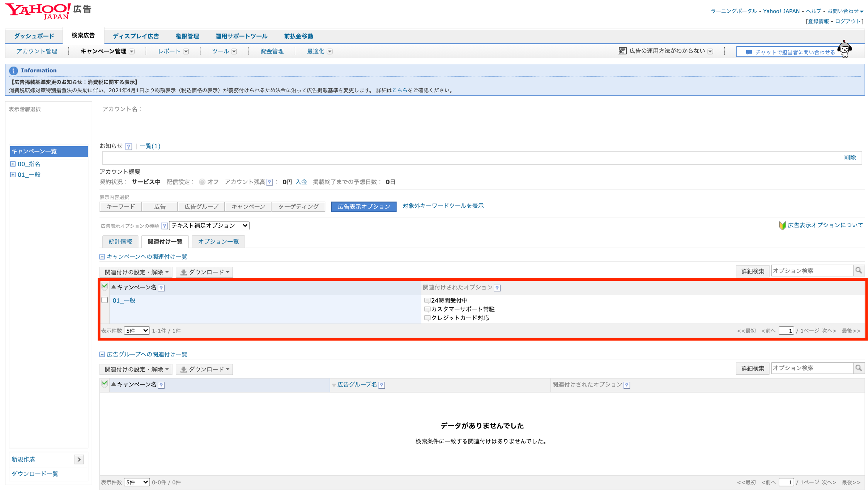Open the ダウンロード一覧 sidebar link
Screen dimensions: 868x490
pyautogui.click(x=35, y=474)
